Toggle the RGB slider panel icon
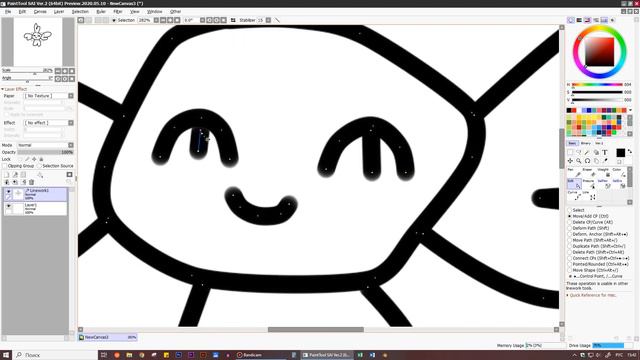 579,20
